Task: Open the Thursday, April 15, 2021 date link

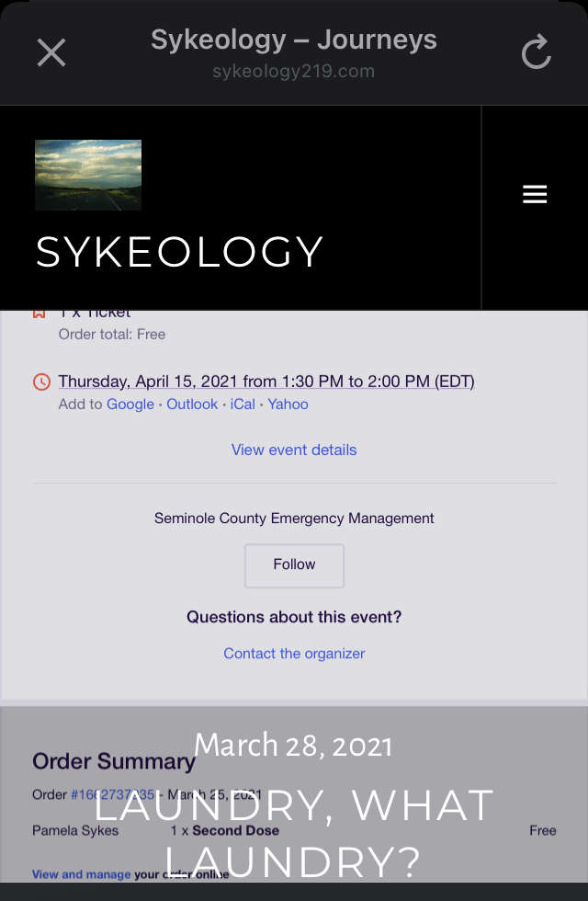Action: pyautogui.click(x=266, y=382)
